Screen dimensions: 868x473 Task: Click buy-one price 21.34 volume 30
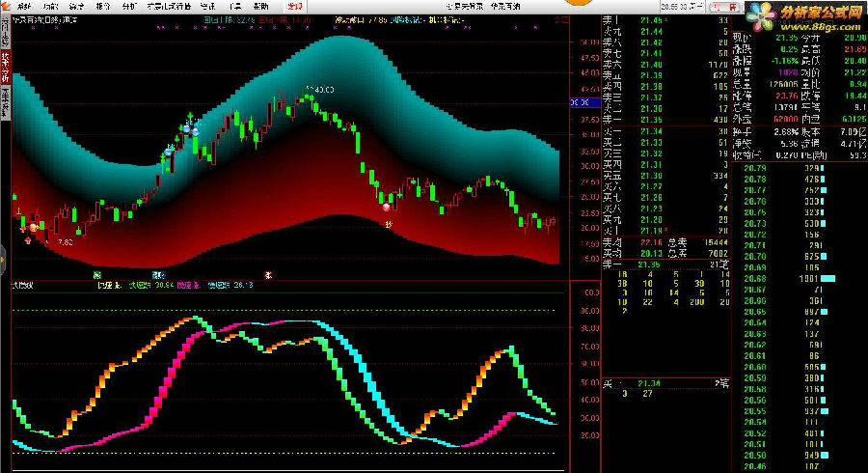pyautogui.click(x=651, y=132)
